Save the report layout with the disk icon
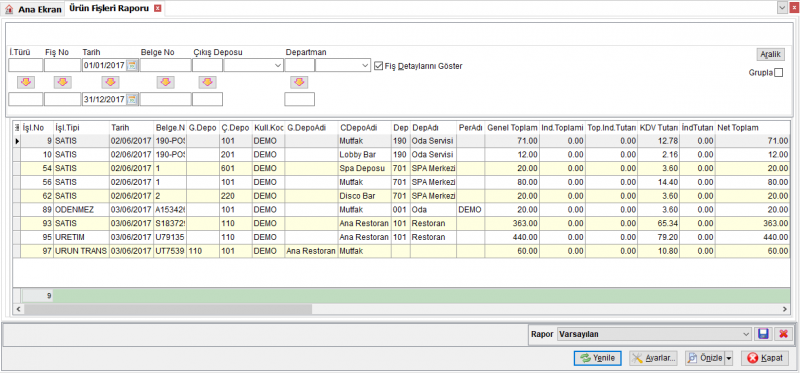 coord(763,334)
